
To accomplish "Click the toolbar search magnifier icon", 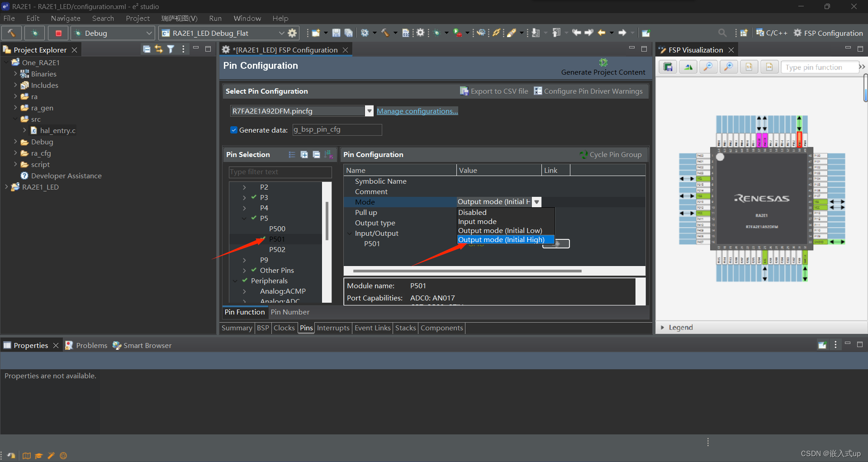I will pos(722,33).
